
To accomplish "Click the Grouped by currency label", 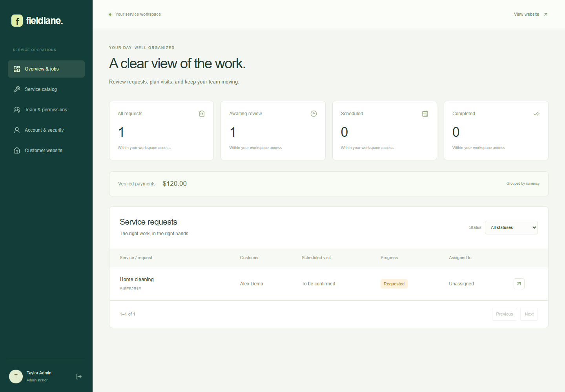I will (x=523, y=183).
